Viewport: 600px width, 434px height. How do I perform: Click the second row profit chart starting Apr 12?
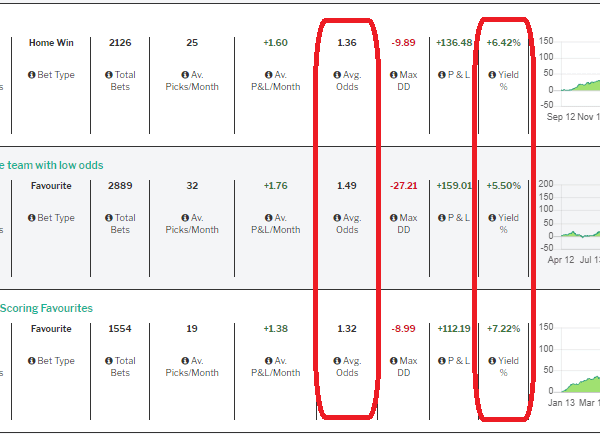click(x=569, y=222)
